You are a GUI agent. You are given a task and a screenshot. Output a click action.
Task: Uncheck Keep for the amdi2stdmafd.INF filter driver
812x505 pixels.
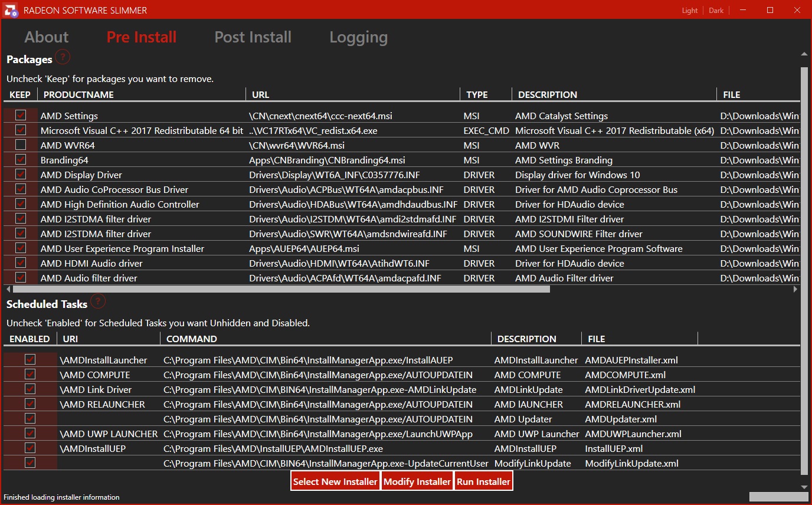[x=21, y=219]
